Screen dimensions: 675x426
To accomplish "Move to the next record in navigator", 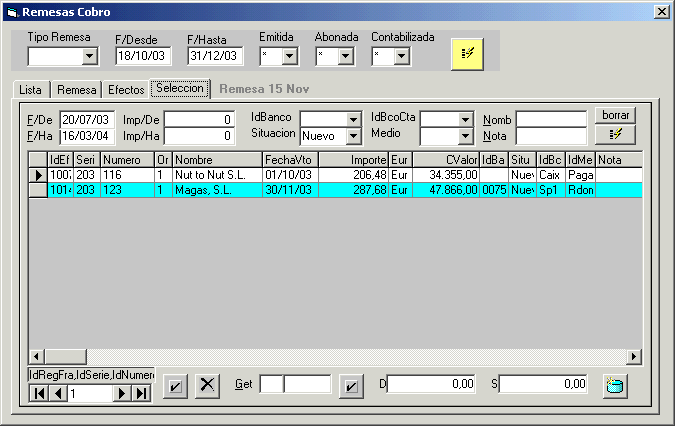I will pyautogui.click(x=123, y=394).
